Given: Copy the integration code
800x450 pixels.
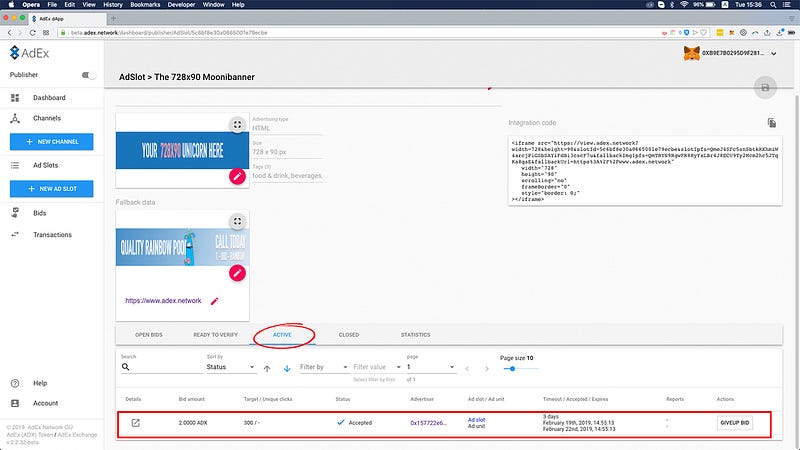Looking at the screenshot, I should tap(771, 123).
